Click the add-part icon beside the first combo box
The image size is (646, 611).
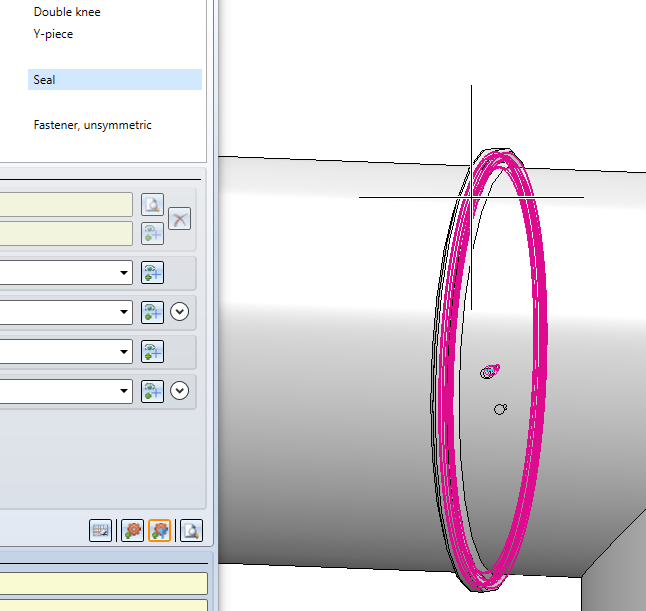click(152, 273)
